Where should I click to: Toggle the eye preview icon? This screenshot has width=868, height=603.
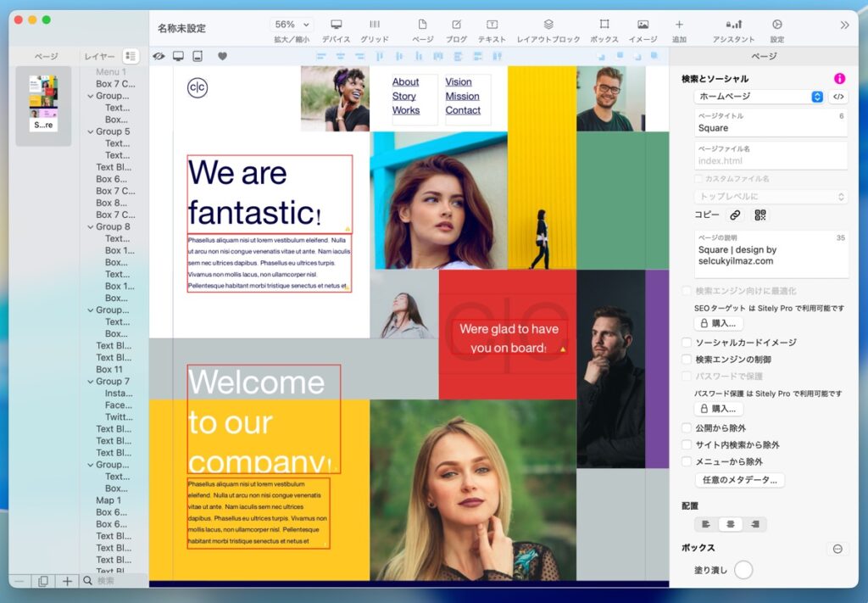click(159, 57)
